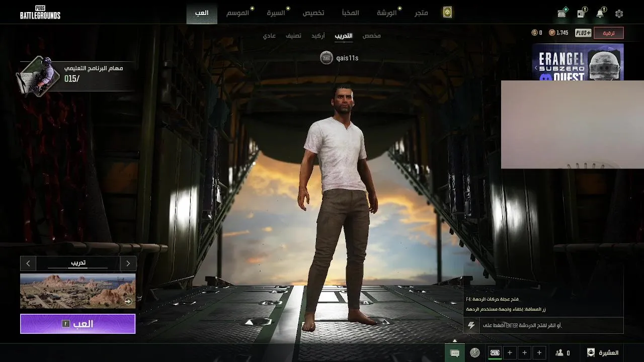Screen dimensions: 644x362
Task: Click the PLUS+ badge
Action: click(583, 33)
